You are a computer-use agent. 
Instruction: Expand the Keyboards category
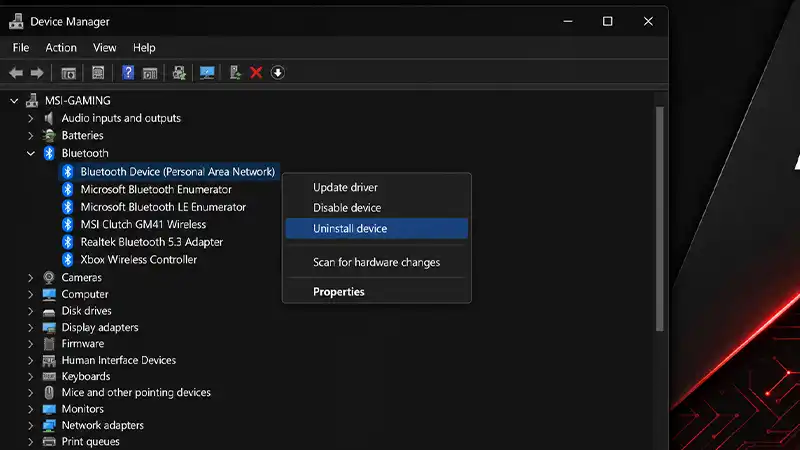(x=31, y=377)
